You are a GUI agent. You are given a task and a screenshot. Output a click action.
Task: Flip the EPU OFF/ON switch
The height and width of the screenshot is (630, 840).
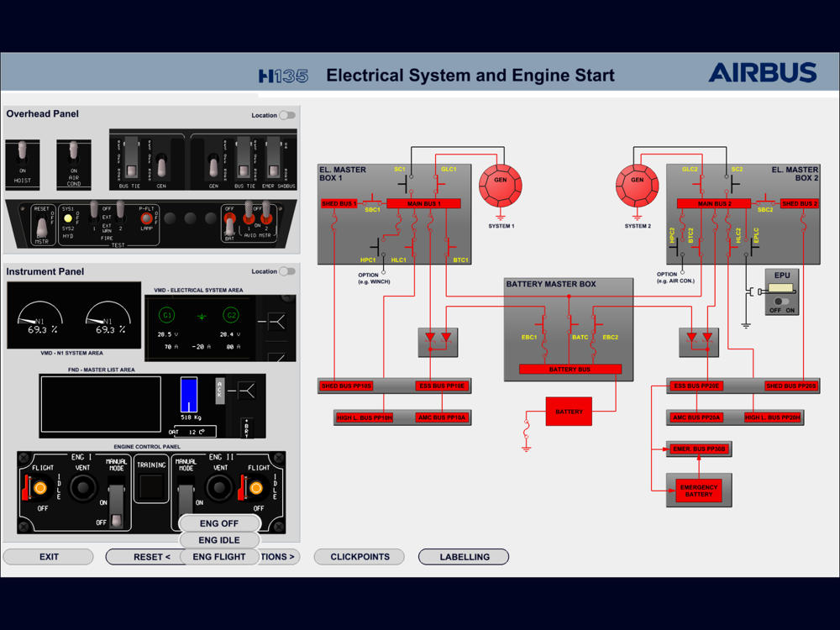tap(782, 302)
